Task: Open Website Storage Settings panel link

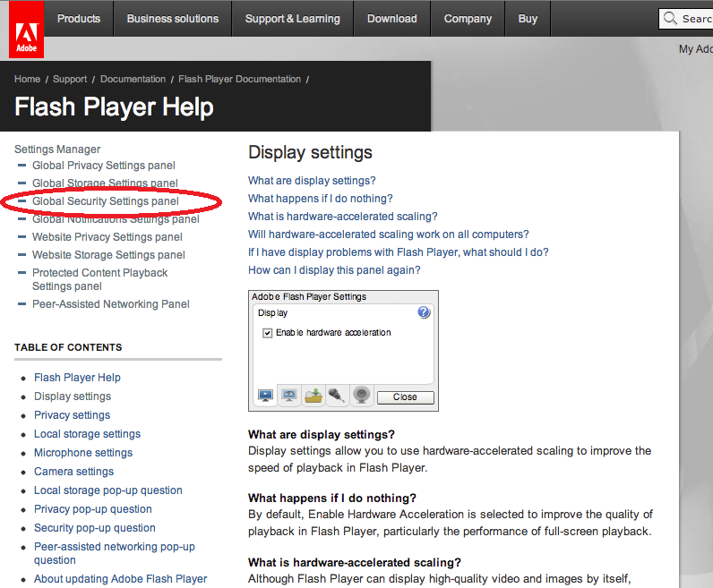Action: point(108,255)
